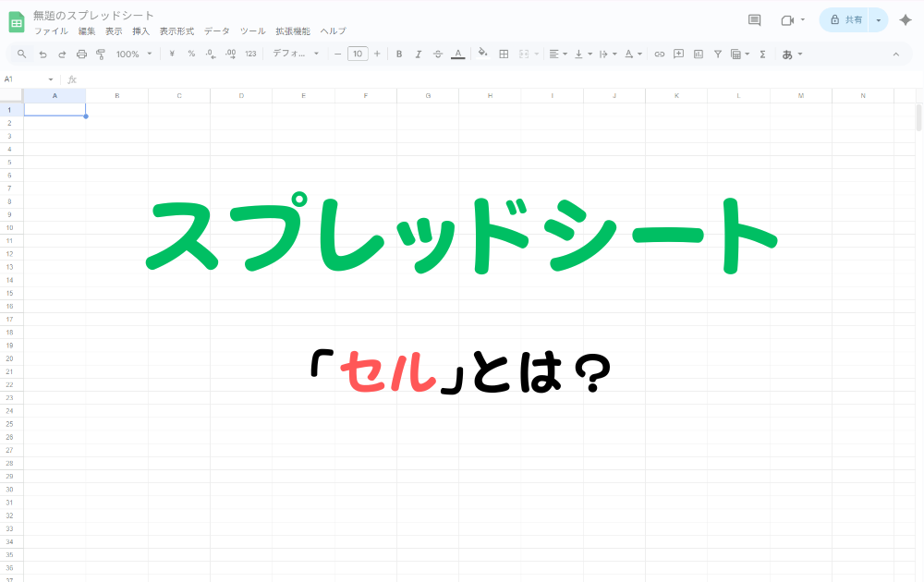This screenshot has width=924, height=582.
Task: Click the print icon
Action: (x=81, y=55)
